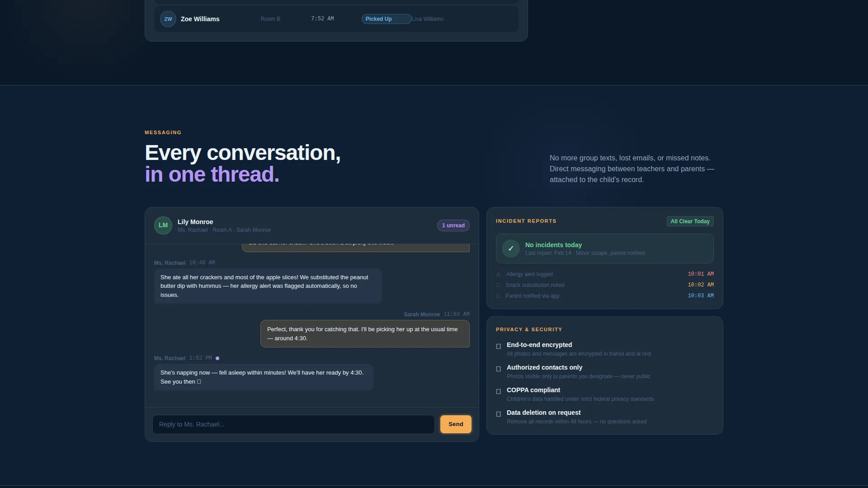Click the Data deletion on request icon
868x488 pixels.
tap(499, 414)
